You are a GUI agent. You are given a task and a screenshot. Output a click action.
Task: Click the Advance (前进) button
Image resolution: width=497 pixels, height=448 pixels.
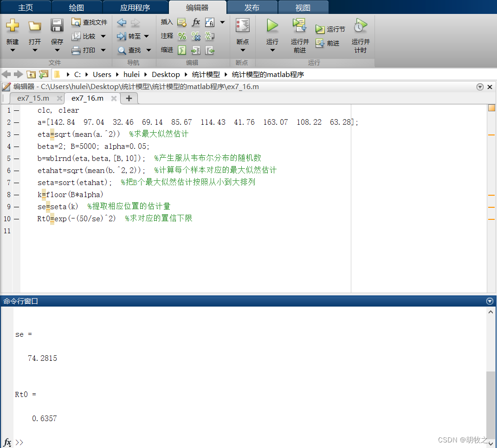click(x=328, y=43)
